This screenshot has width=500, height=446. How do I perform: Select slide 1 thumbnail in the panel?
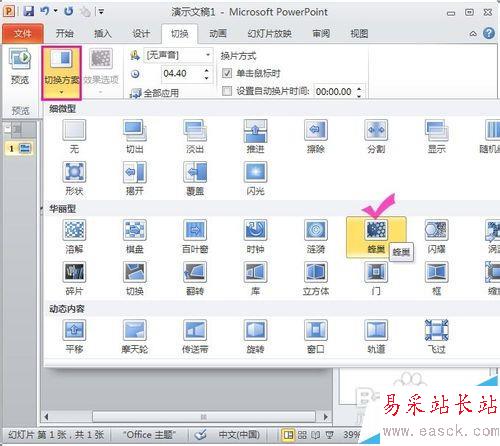[x=19, y=148]
